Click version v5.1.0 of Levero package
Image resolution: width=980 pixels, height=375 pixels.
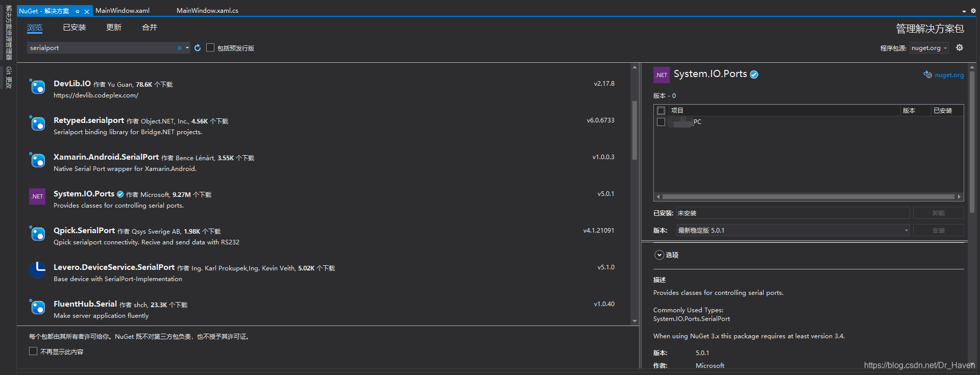(606, 267)
